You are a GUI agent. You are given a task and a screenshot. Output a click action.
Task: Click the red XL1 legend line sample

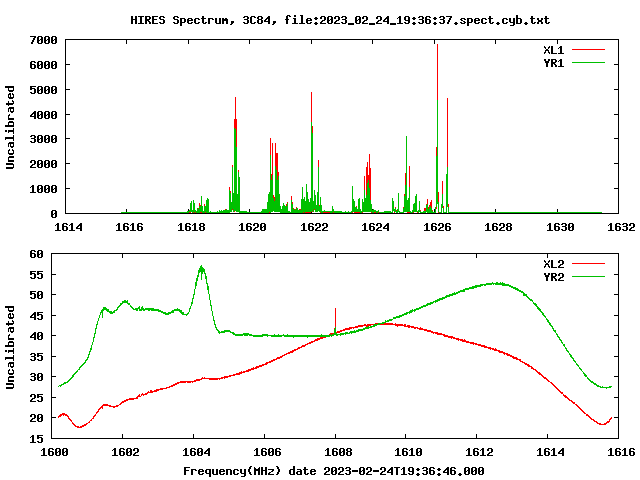coord(588,50)
